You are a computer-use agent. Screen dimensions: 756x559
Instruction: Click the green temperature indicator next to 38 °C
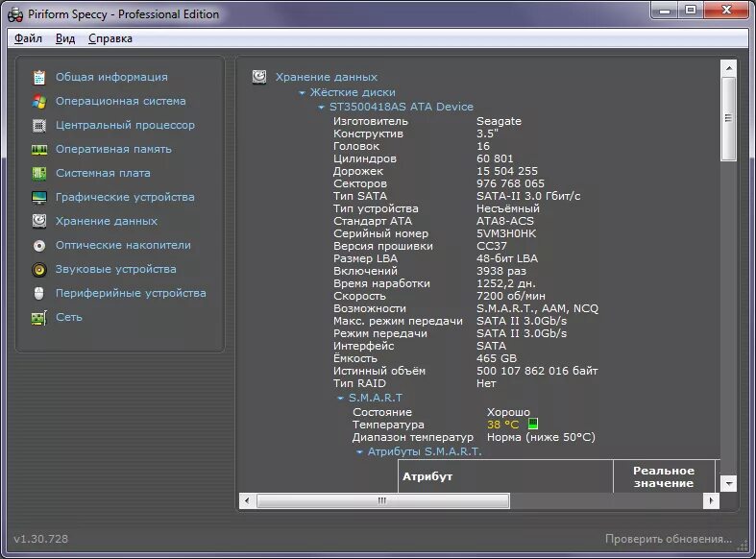[533, 425]
